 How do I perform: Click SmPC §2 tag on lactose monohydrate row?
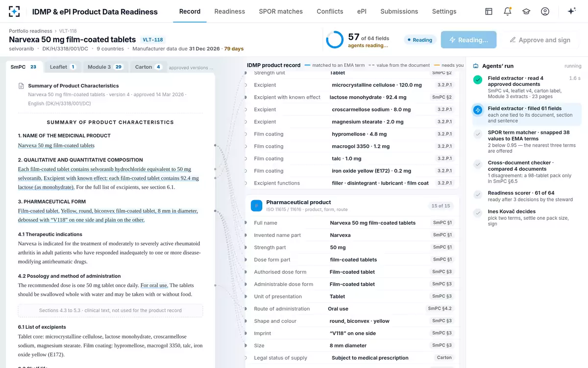[x=442, y=97]
